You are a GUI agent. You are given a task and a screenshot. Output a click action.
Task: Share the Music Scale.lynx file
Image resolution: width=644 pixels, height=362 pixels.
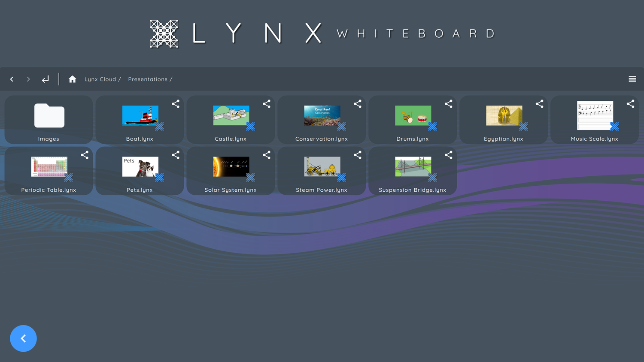[631, 104]
